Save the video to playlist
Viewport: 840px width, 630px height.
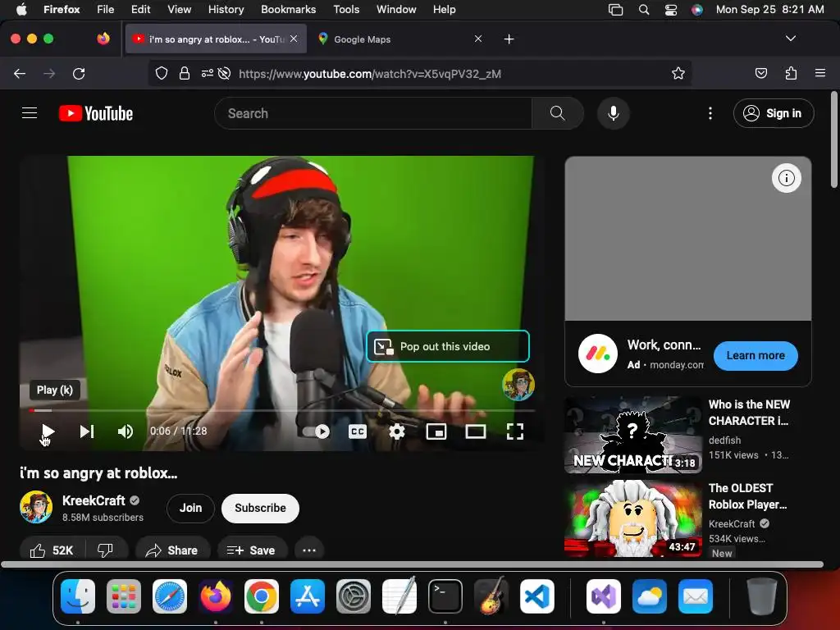pos(251,550)
